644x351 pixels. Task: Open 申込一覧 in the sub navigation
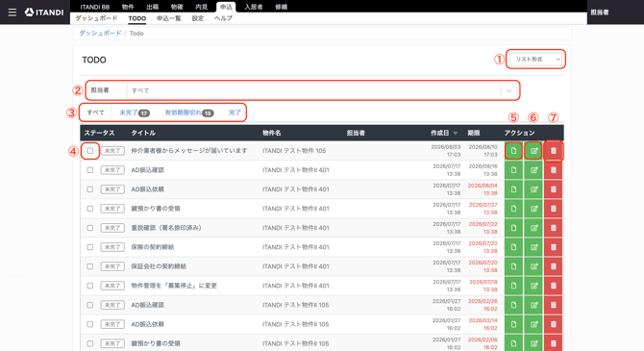(x=169, y=18)
